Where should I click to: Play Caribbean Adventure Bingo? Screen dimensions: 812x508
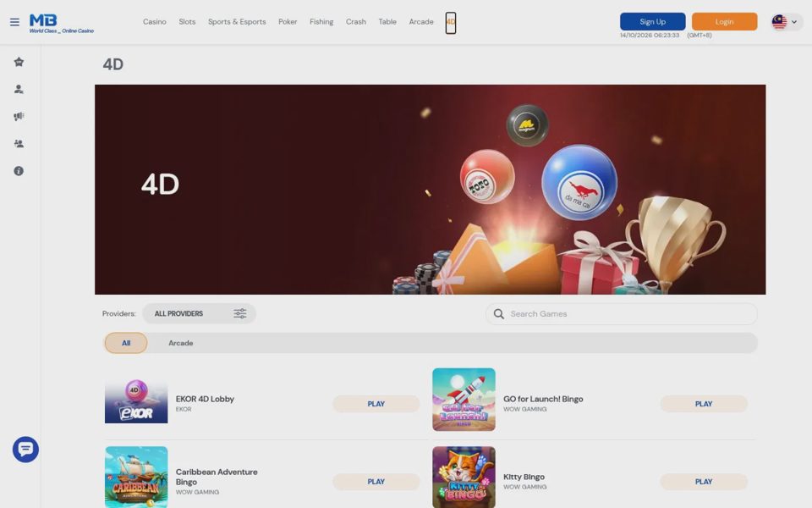pyautogui.click(x=376, y=482)
